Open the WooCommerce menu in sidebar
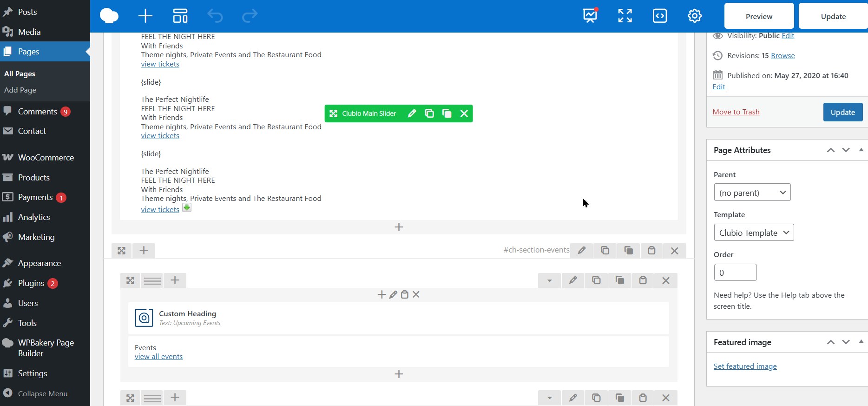 46,158
